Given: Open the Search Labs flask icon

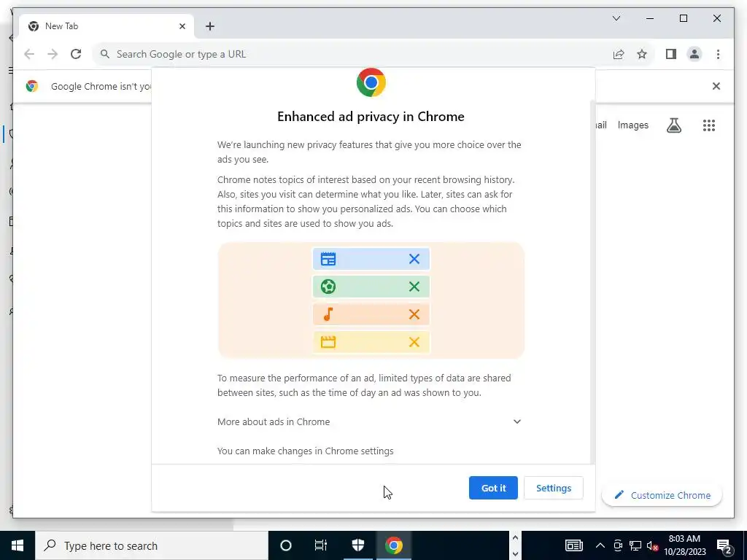Looking at the screenshot, I should coord(673,125).
